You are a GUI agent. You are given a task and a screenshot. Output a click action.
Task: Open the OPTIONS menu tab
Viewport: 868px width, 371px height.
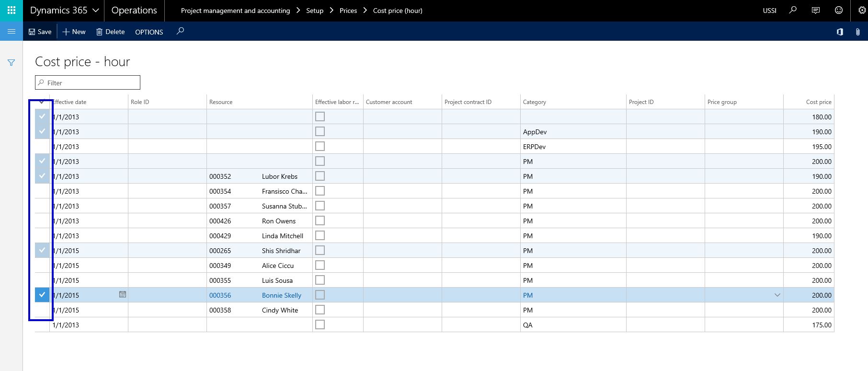(149, 32)
